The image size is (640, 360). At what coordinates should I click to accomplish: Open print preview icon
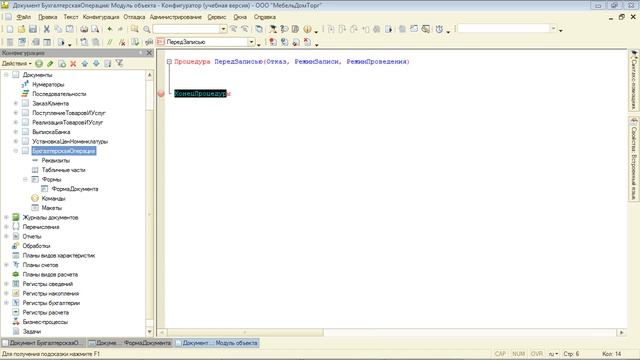pyautogui.click(x=95, y=29)
